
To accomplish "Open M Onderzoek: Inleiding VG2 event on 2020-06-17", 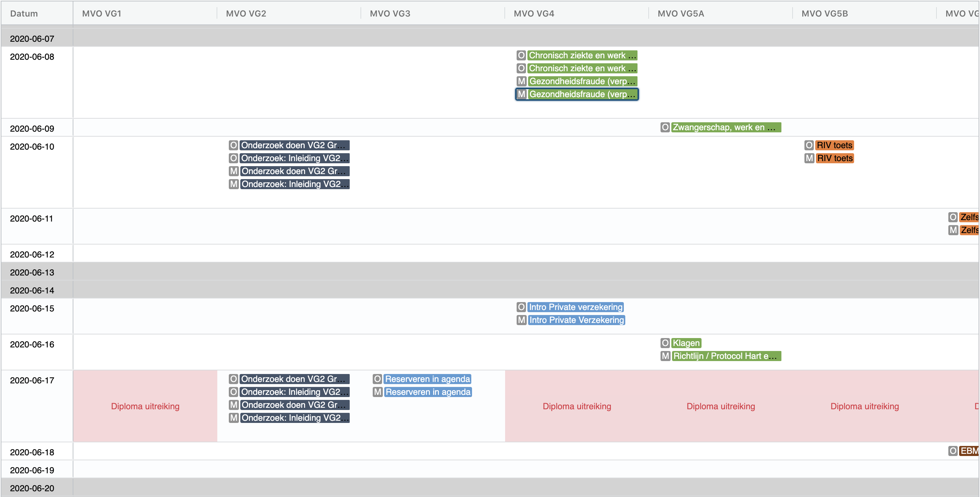I will pyautogui.click(x=289, y=418).
